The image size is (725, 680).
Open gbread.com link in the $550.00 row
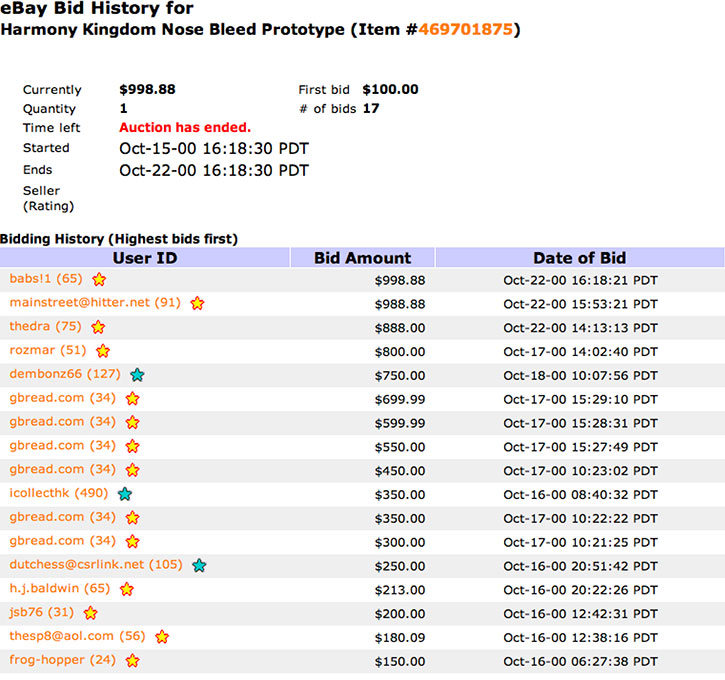(x=62, y=446)
